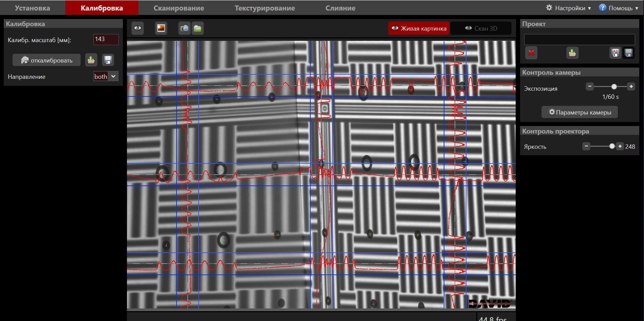Click the green folder icon in viewer toolbar

point(198,29)
